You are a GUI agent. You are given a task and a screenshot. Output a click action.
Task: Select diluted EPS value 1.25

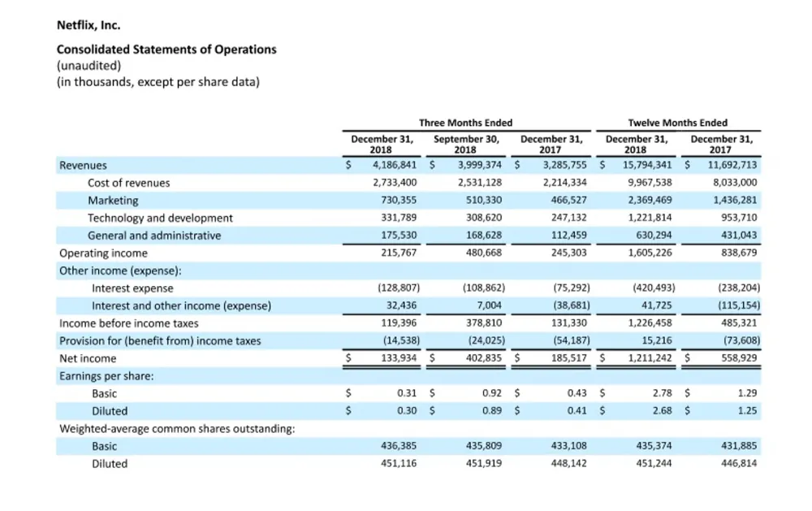(747, 411)
